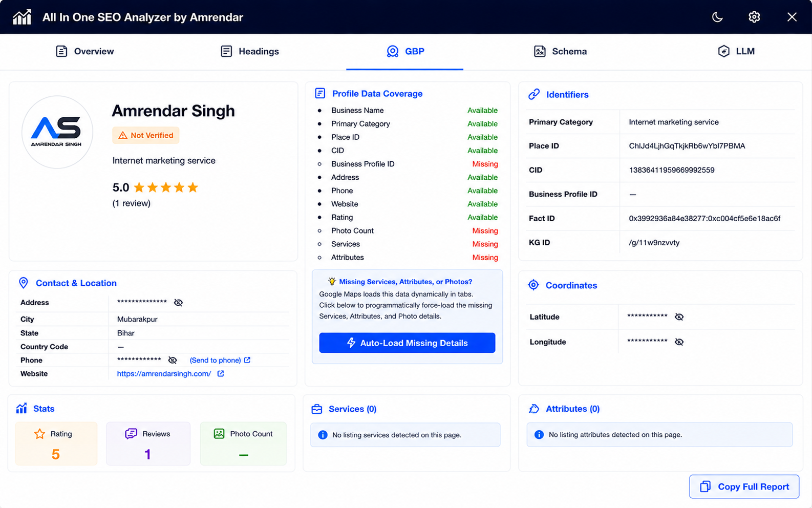Click the lightbulb tip icon
Screen dimensions: 812x508
click(332, 281)
